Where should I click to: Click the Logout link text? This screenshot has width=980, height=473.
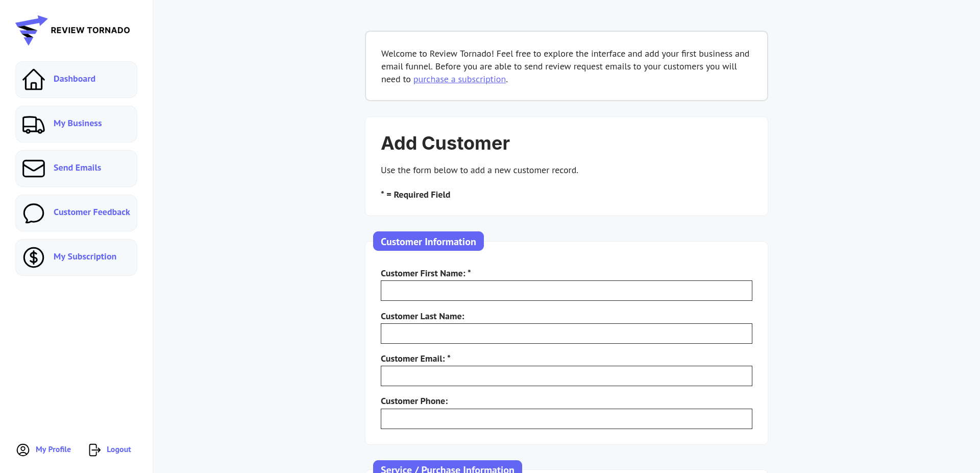pyautogui.click(x=119, y=450)
